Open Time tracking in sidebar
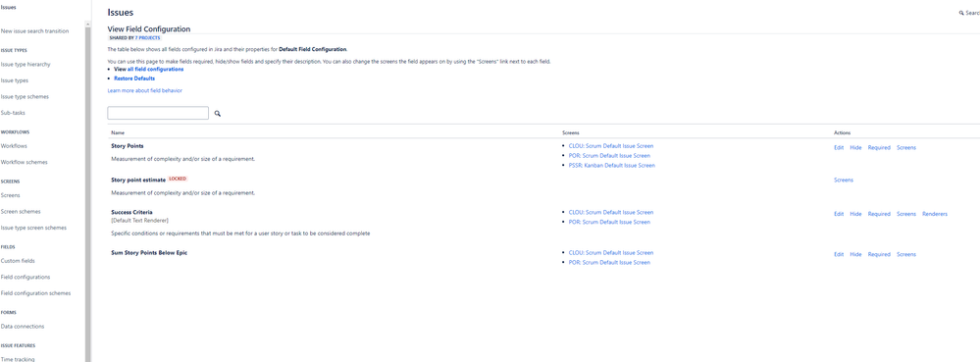The height and width of the screenshot is (362, 980). pyautogui.click(x=18, y=359)
